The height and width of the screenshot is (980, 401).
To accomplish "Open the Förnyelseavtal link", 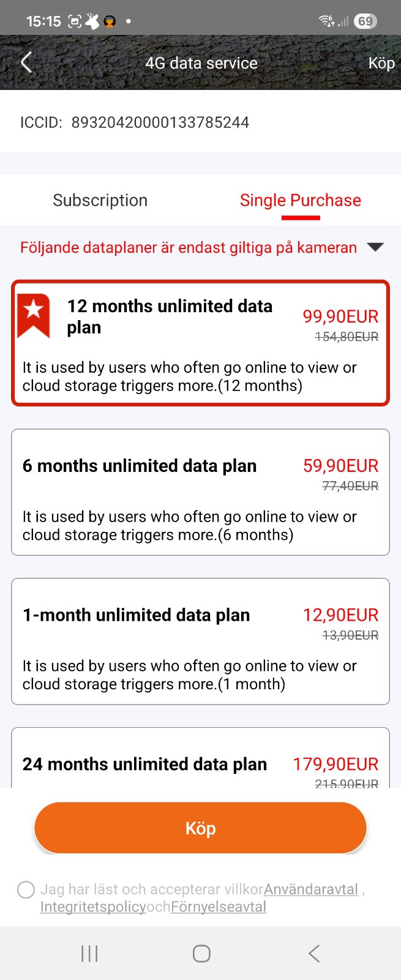I will pos(219,907).
